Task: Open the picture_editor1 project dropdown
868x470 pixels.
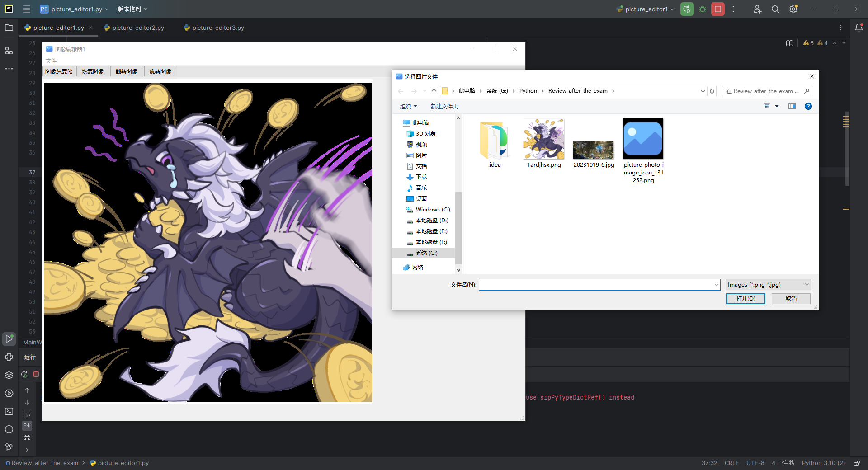Action: click(x=74, y=9)
